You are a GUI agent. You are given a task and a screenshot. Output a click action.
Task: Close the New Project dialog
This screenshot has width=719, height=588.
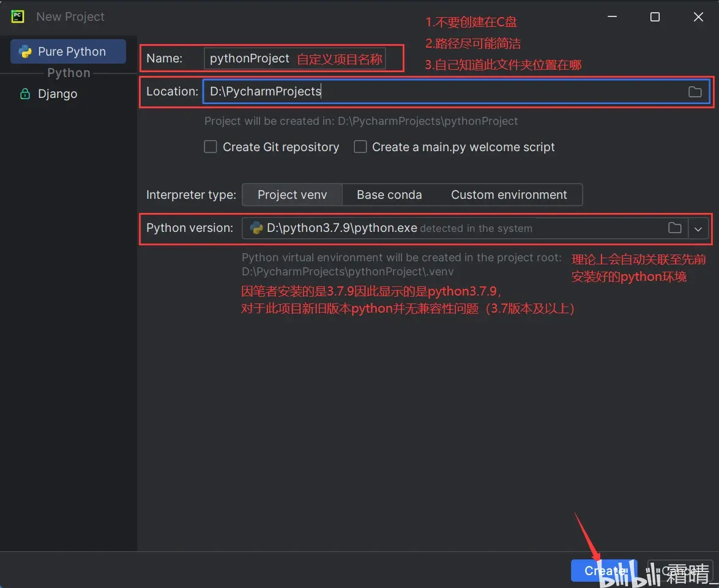tap(698, 17)
